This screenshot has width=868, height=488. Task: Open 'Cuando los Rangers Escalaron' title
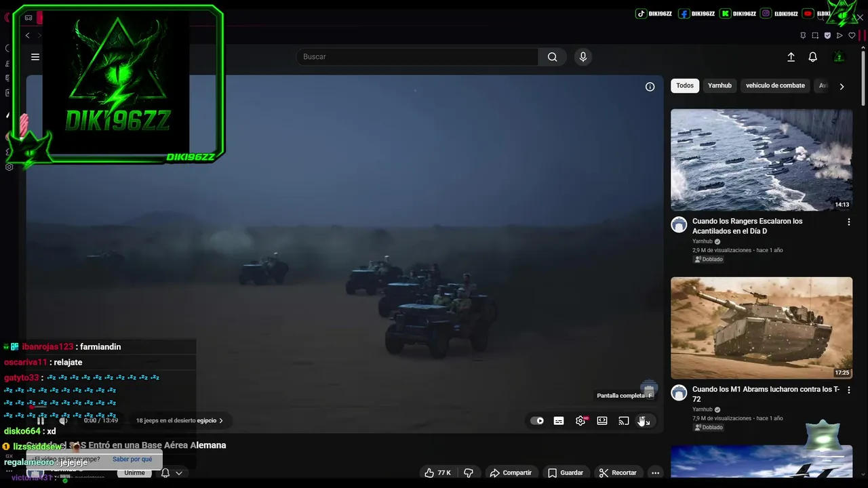[x=747, y=226]
